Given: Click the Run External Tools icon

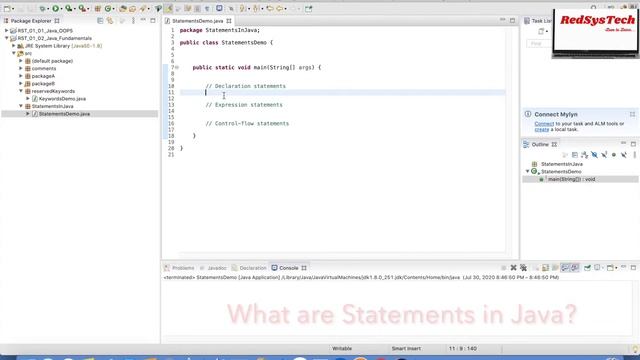Looking at the screenshot, I should click(82, 9).
